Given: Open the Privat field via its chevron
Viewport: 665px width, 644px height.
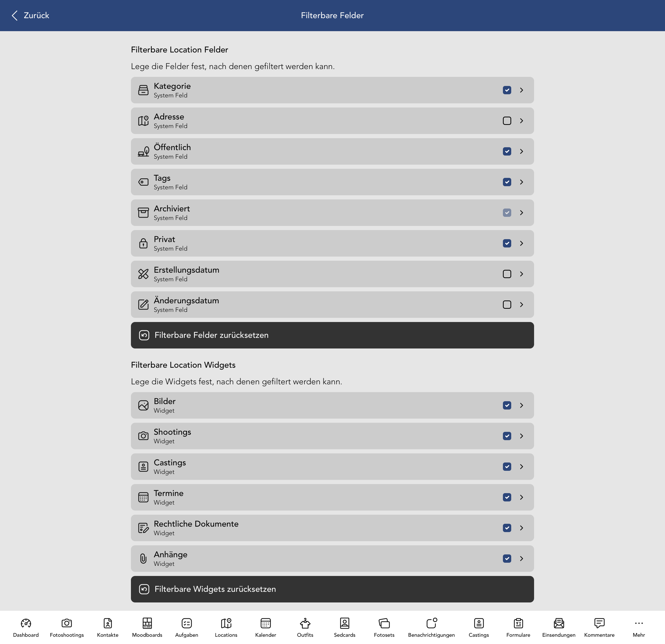Looking at the screenshot, I should (x=522, y=243).
